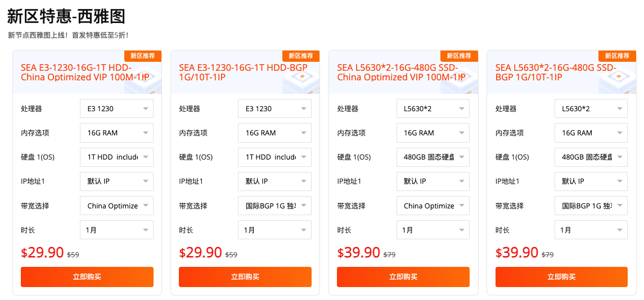Click 新区推荐 badge on fourth card
Image resolution: width=644 pixels, height=300 pixels.
pyautogui.click(x=617, y=56)
